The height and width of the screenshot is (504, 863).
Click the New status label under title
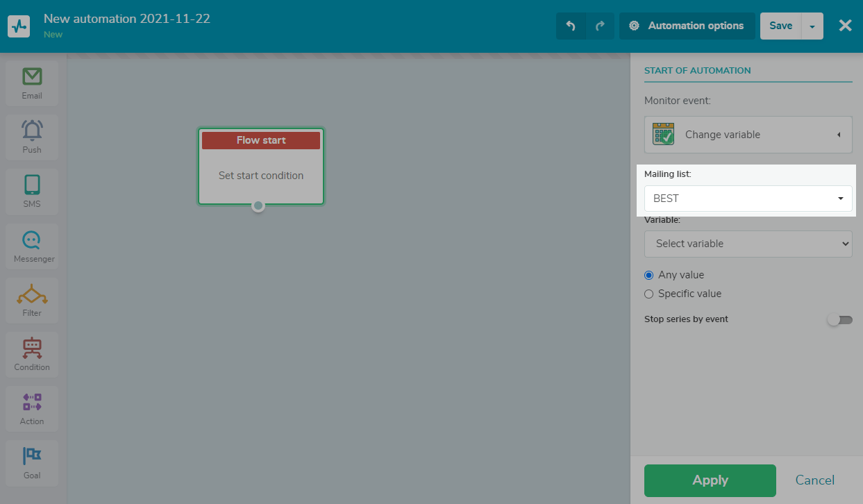tap(53, 35)
